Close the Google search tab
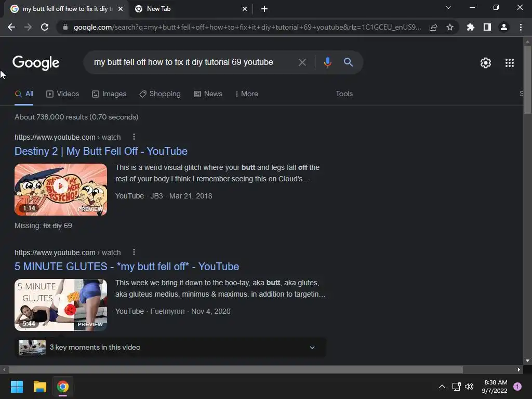 coord(121,9)
